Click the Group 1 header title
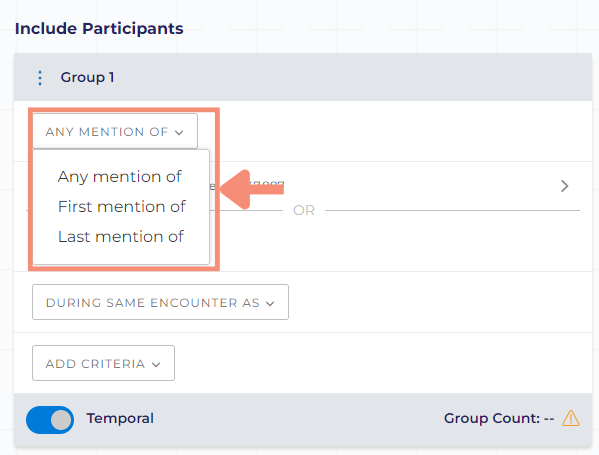Screen dimensions: 599x455 click(x=87, y=78)
